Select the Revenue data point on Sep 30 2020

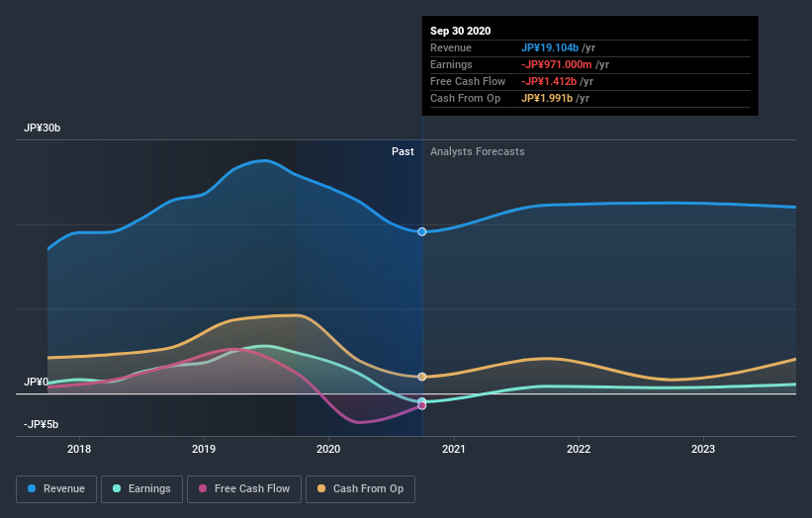point(422,232)
